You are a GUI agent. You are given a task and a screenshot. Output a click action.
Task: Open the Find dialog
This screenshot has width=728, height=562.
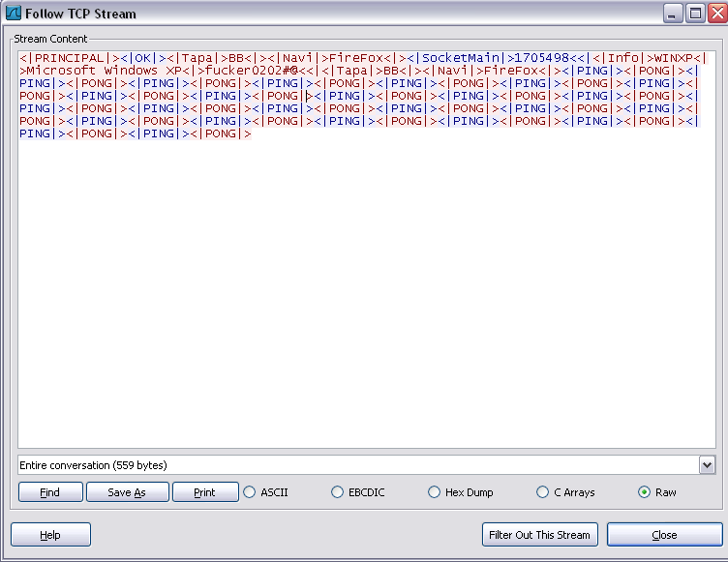[x=50, y=492]
